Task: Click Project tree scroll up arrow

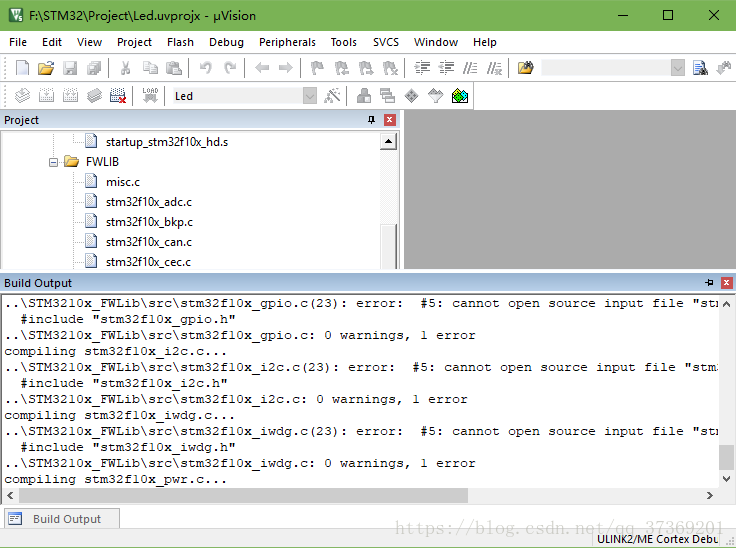Action: (389, 141)
